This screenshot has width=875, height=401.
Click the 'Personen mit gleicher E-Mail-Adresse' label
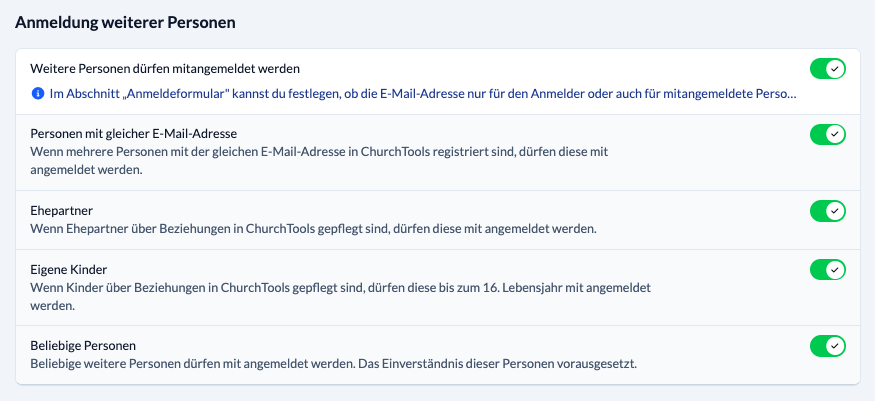click(x=134, y=134)
